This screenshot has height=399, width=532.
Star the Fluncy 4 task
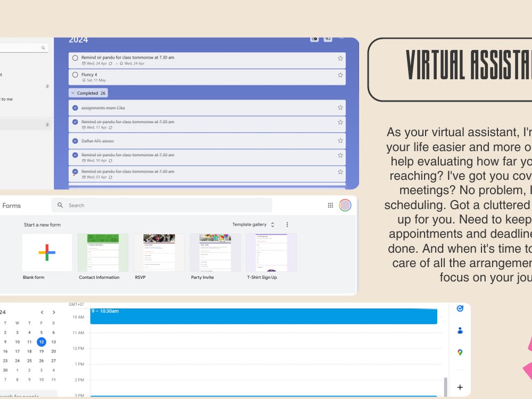click(x=340, y=75)
